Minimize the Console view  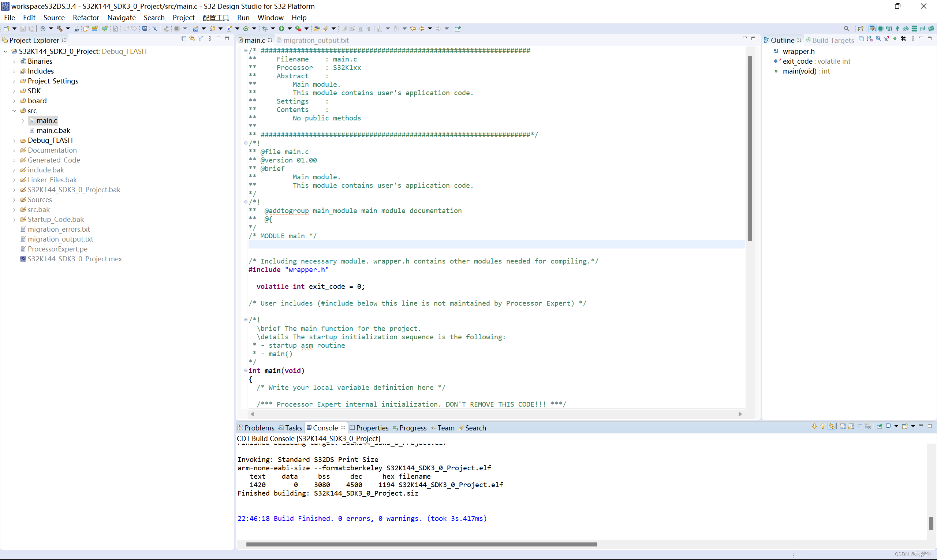922,426
